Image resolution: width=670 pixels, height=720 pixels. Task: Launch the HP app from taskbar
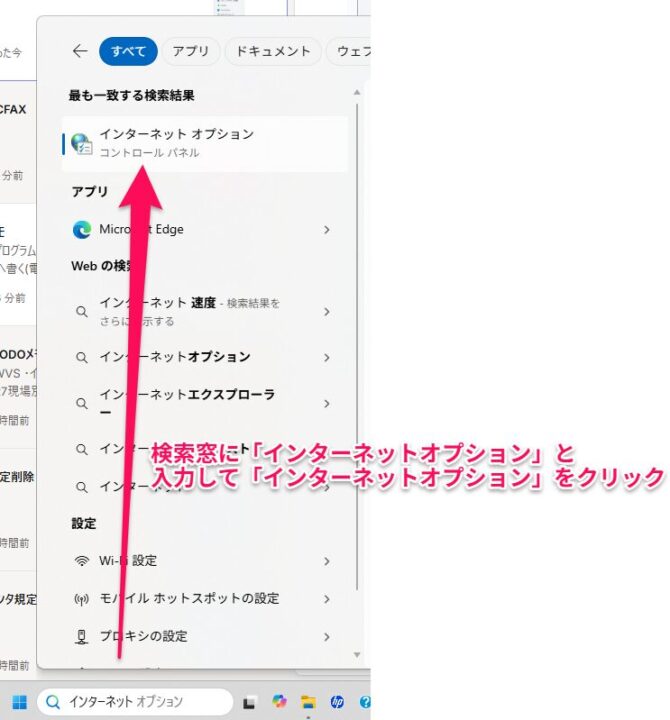click(x=337, y=702)
